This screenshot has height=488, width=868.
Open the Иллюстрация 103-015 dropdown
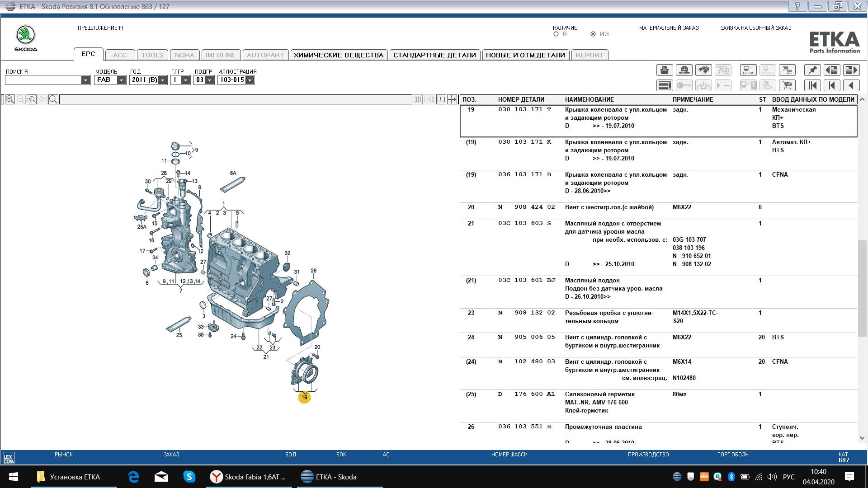point(250,80)
